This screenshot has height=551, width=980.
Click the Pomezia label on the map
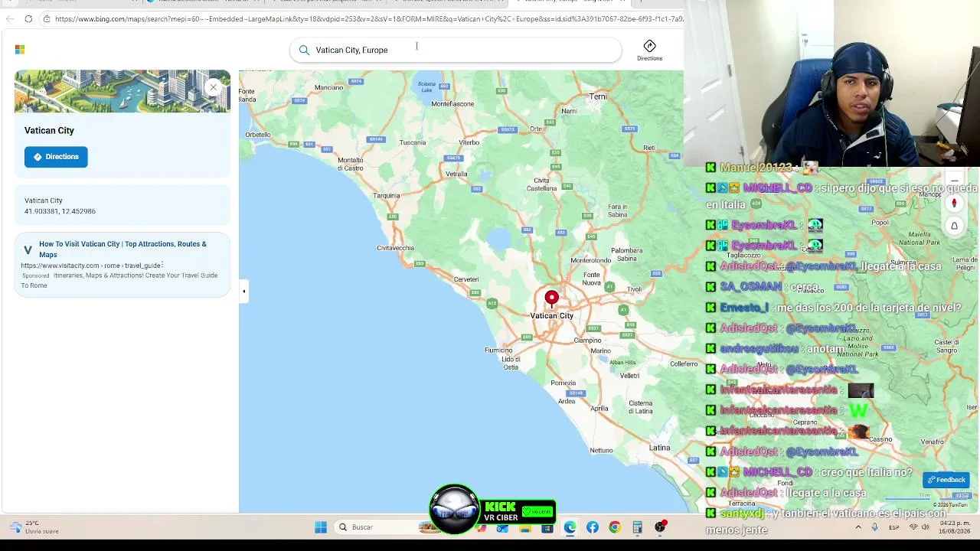563,383
